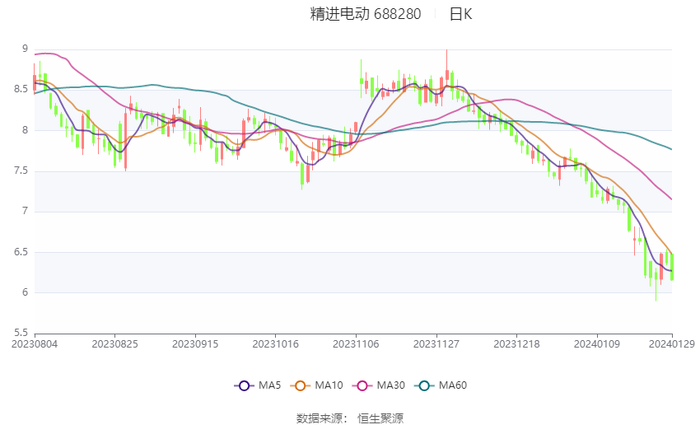
Task: Click the MA60 legend label text
Action: coord(453,386)
